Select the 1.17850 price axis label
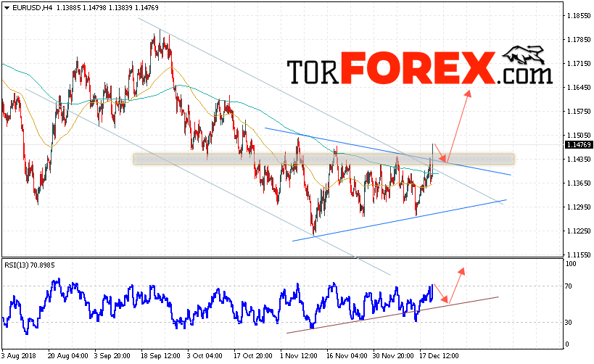 (x=579, y=39)
